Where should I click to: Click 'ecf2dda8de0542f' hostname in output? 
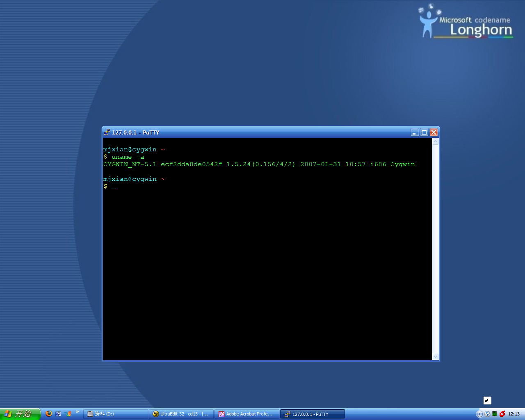192,164
